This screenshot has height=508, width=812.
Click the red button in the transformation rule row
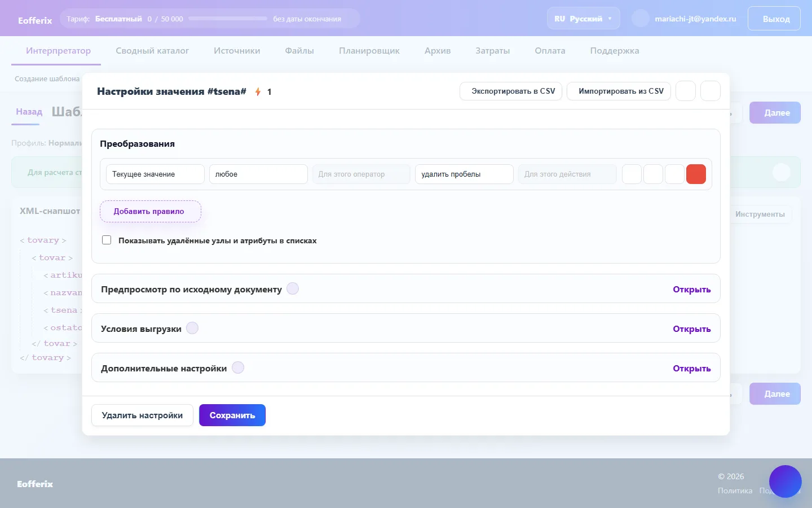696,174
